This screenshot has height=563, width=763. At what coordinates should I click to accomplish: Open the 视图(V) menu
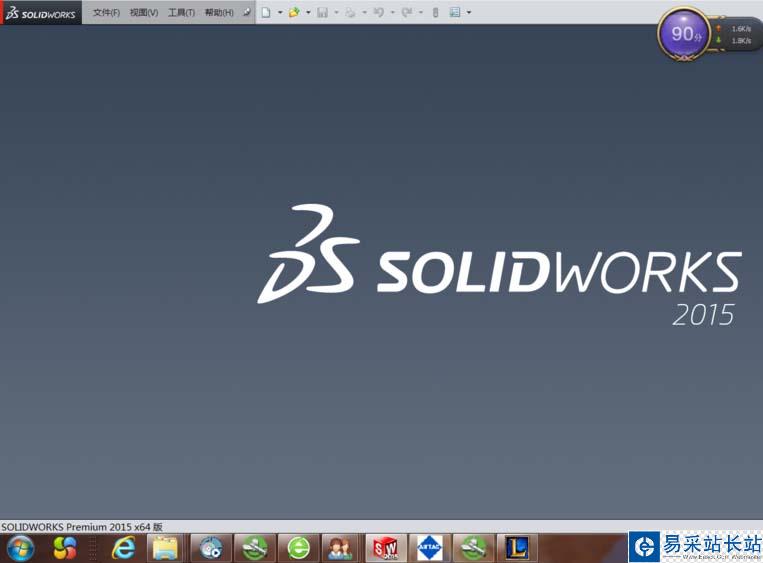point(144,12)
